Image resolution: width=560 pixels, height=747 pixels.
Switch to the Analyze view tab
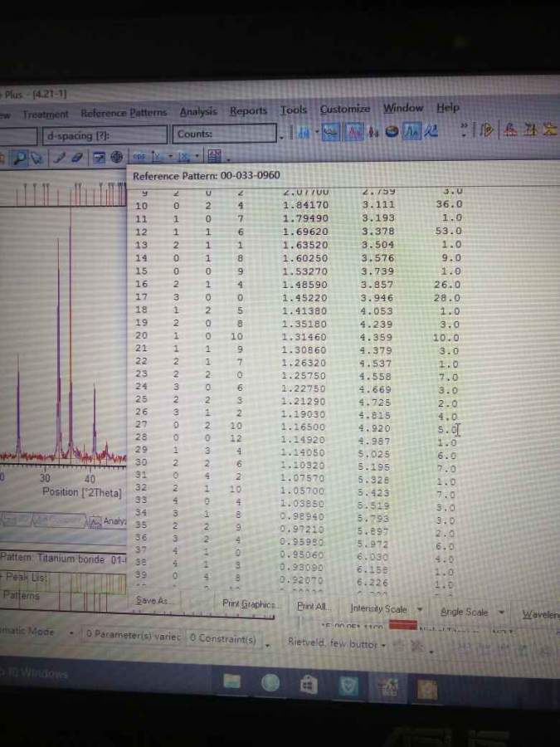pyautogui.click(x=109, y=520)
